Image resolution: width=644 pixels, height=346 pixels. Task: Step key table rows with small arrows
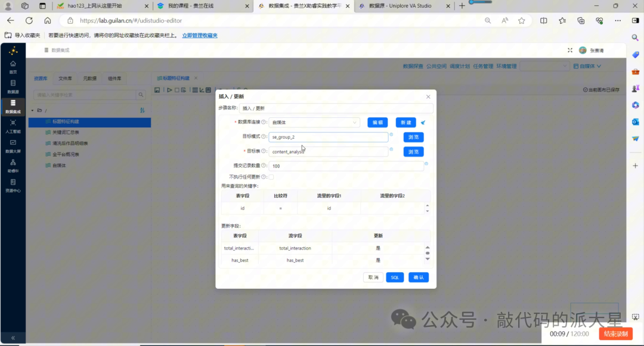pyautogui.click(x=427, y=208)
